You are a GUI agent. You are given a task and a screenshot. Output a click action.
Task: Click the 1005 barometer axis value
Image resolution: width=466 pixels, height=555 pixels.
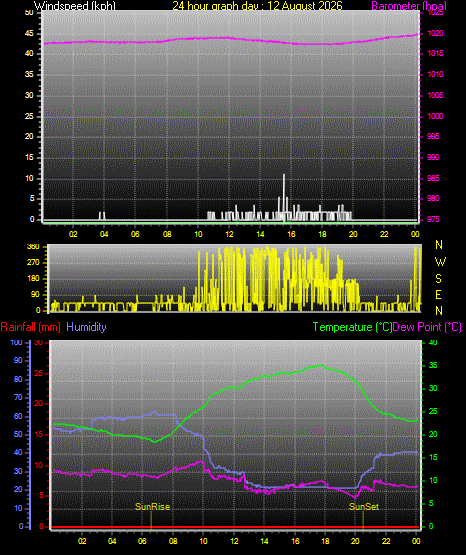tap(436, 95)
